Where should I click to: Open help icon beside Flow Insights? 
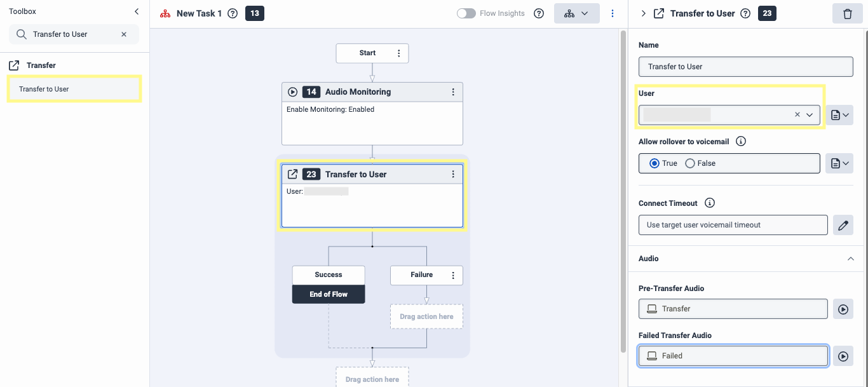(x=539, y=13)
